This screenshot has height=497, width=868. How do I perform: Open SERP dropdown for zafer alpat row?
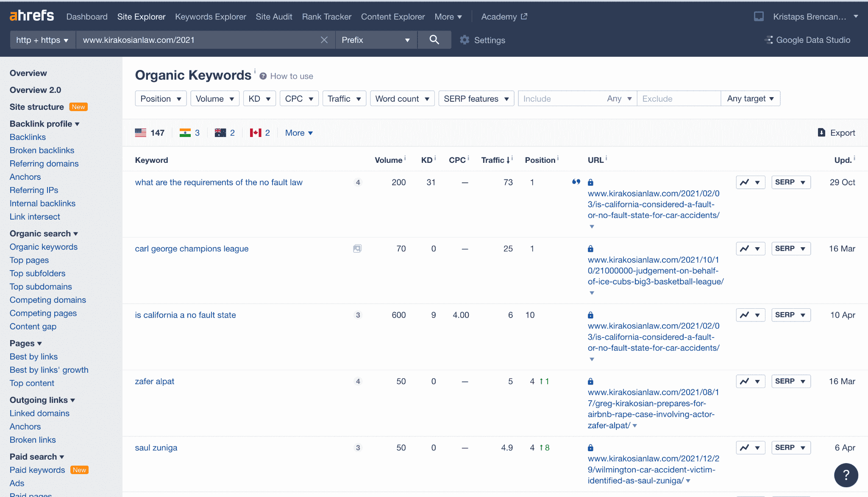(791, 381)
